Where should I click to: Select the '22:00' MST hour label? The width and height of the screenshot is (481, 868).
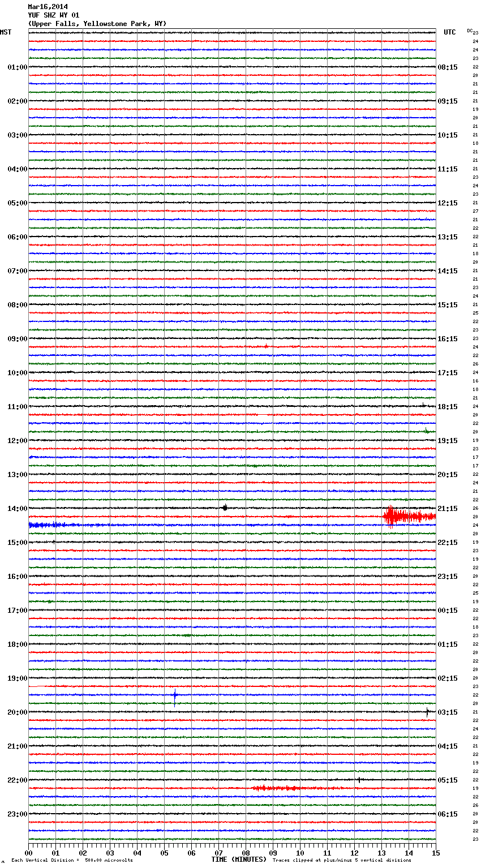(x=18, y=780)
